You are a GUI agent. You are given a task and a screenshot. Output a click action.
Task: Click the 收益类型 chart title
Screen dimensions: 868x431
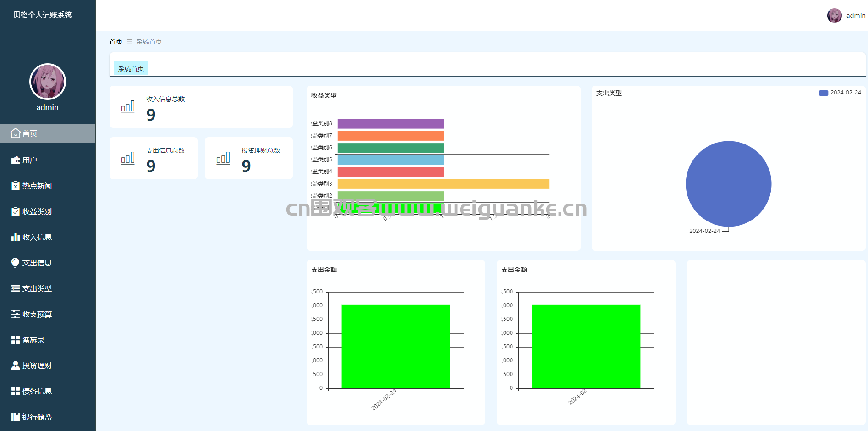[x=324, y=95]
